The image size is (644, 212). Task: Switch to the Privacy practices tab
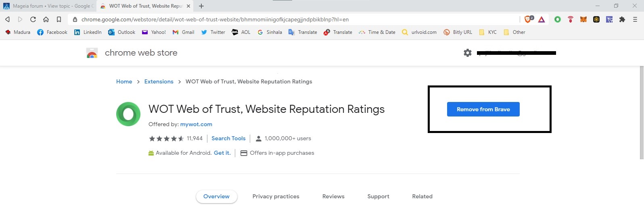(x=276, y=196)
